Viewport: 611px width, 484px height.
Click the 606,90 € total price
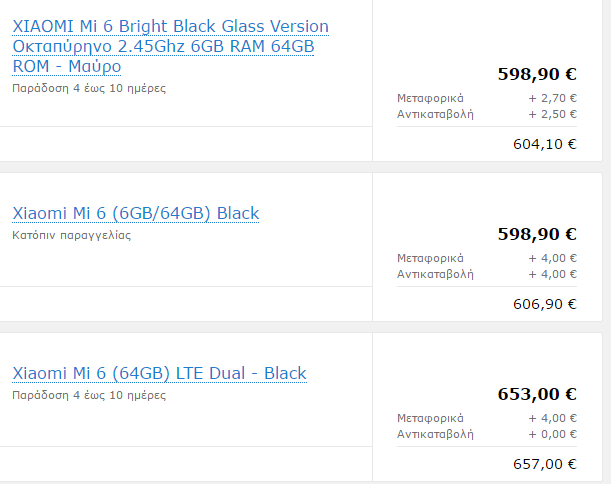tap(544, 304)
